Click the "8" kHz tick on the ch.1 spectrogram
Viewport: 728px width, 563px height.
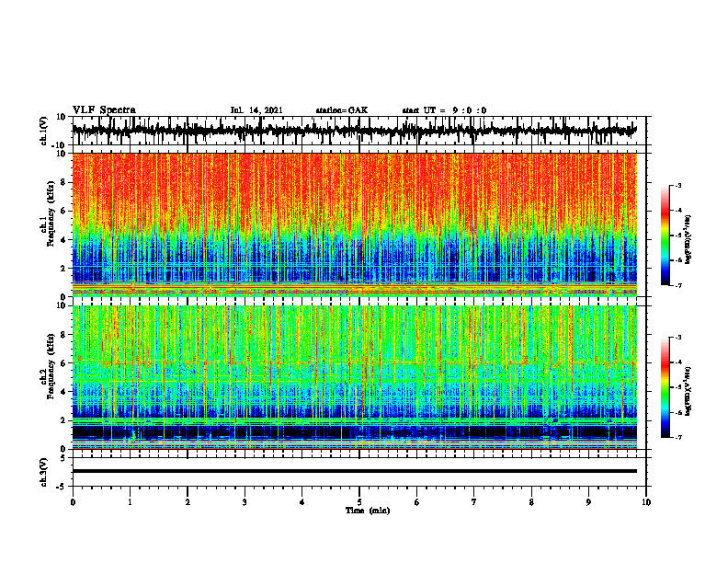click(63, 182)
